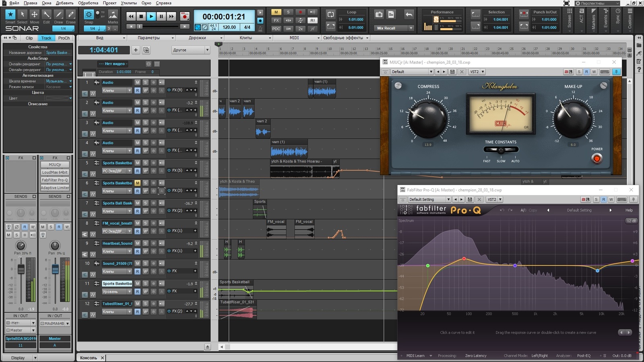The height and width of the screenshot is (362, 644).
Task: Mute track 1 Audio
Action: coord(137,82)
